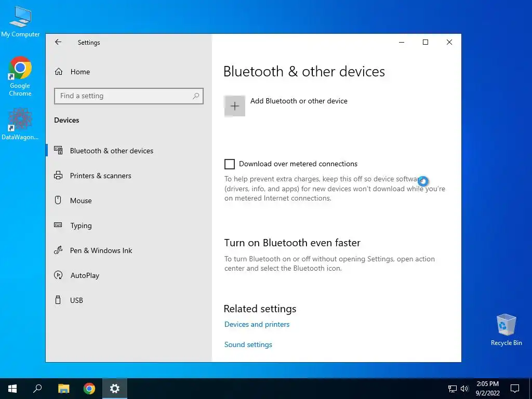Click the Settings gear taskbar button
532x399 pixels.
click(x=115, y=389)
